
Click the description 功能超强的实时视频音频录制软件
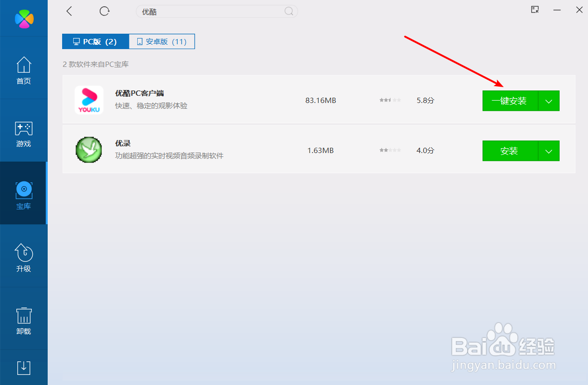[170, 155]
